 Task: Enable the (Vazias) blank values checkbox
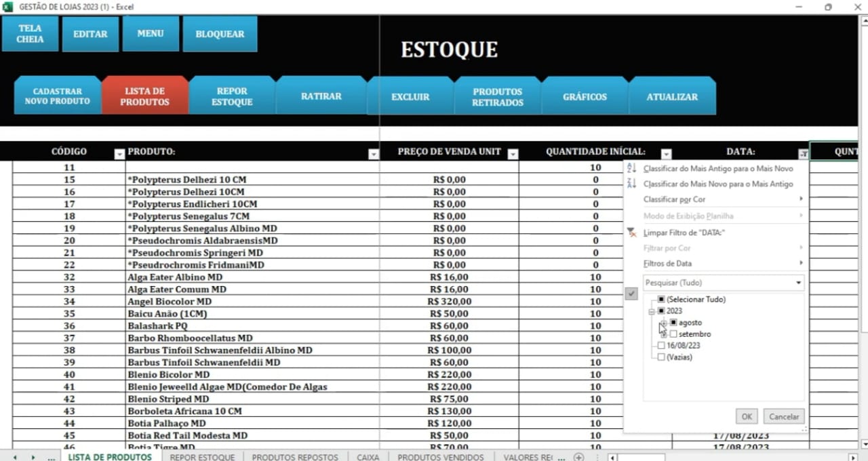(661, 357)
